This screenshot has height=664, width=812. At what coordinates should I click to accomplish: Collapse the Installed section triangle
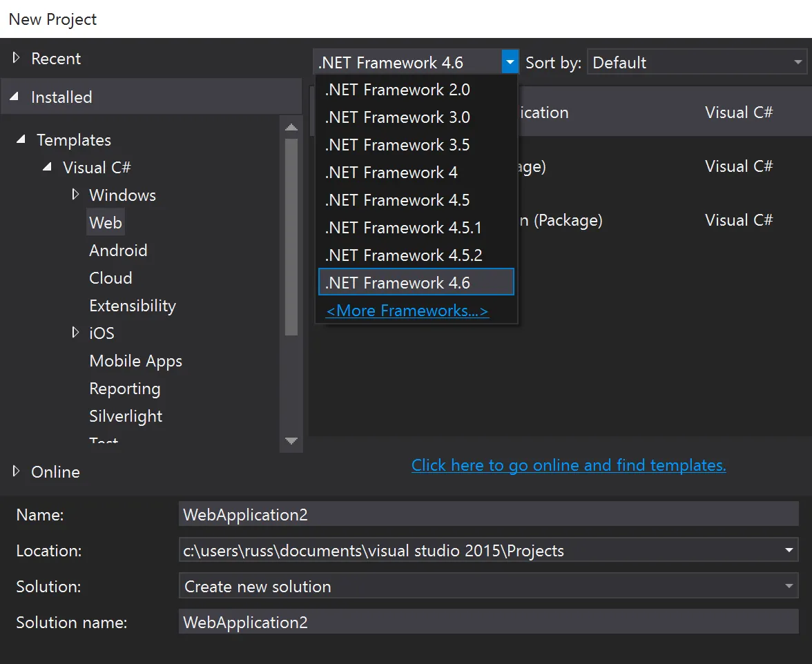[x=15, y=97]
